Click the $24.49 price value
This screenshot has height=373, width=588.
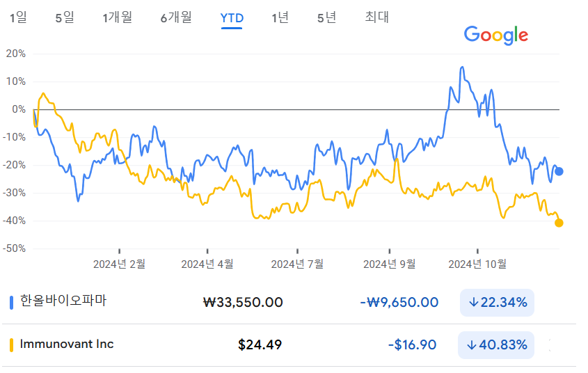(260, 345)
